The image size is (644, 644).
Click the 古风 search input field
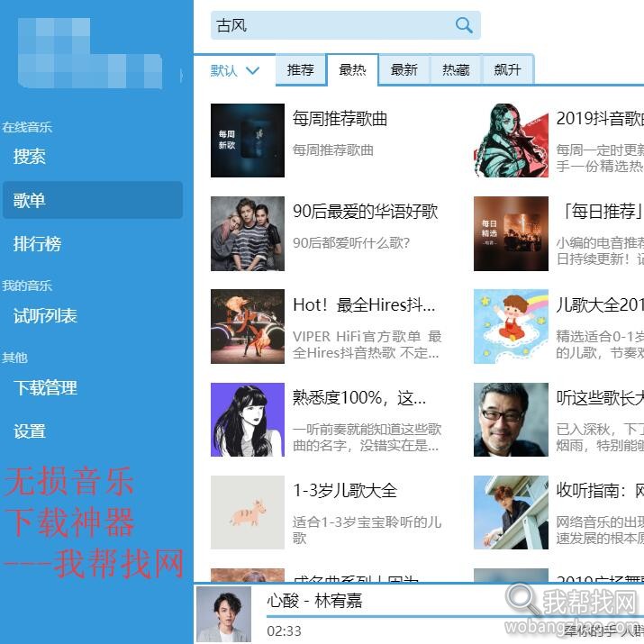345,25
